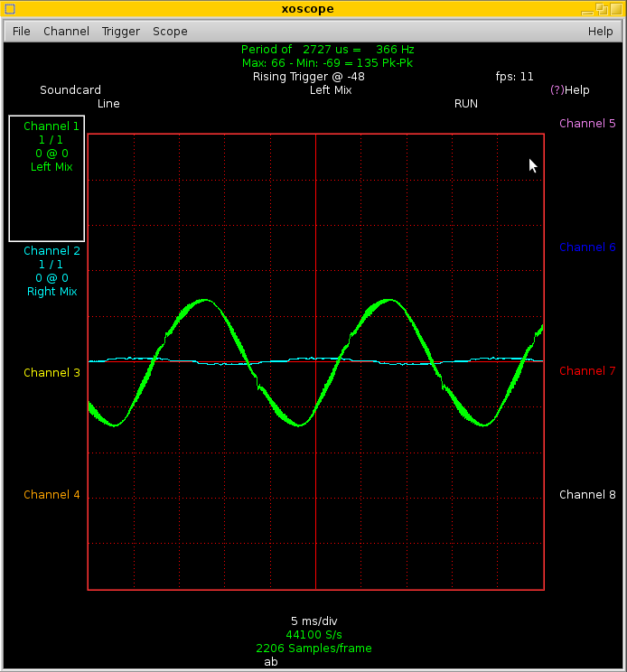Click Channel 1's 1 / 1 scale text
Image resolution: width=627 pixels, height=672 pixels.
point(51,140)
